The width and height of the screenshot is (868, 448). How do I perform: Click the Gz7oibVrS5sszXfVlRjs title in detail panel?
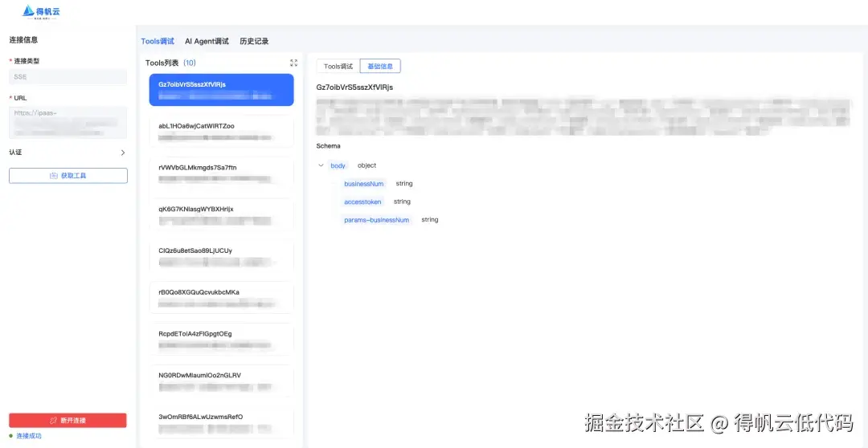(x=355, y=88)
